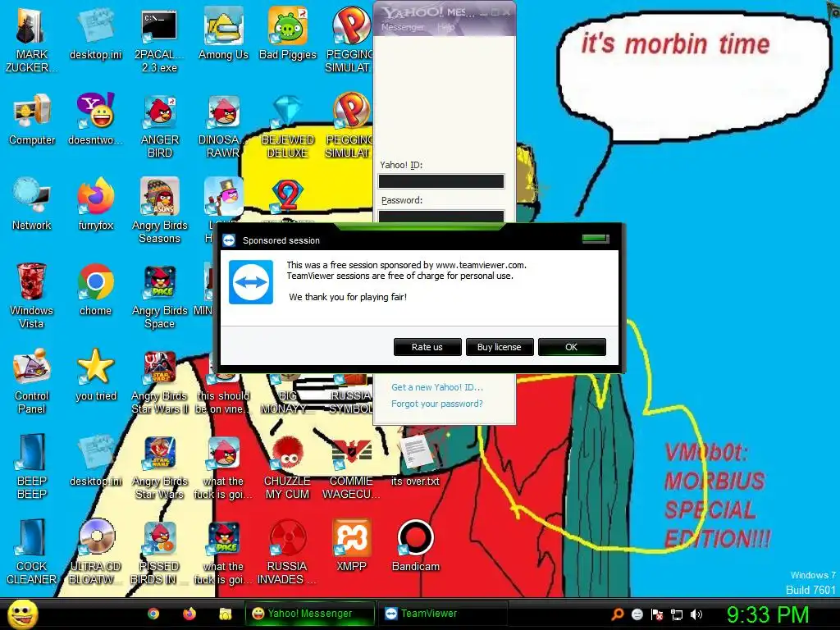Click the Rate us button
This screenshot has height=630, width=840.
pyautogui.click(x=427, y=347)
